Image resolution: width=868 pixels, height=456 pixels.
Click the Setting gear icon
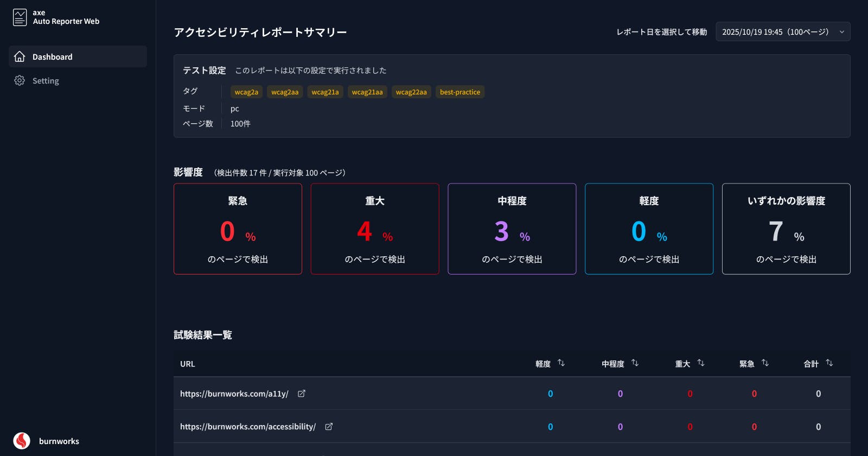coord(20,80)
